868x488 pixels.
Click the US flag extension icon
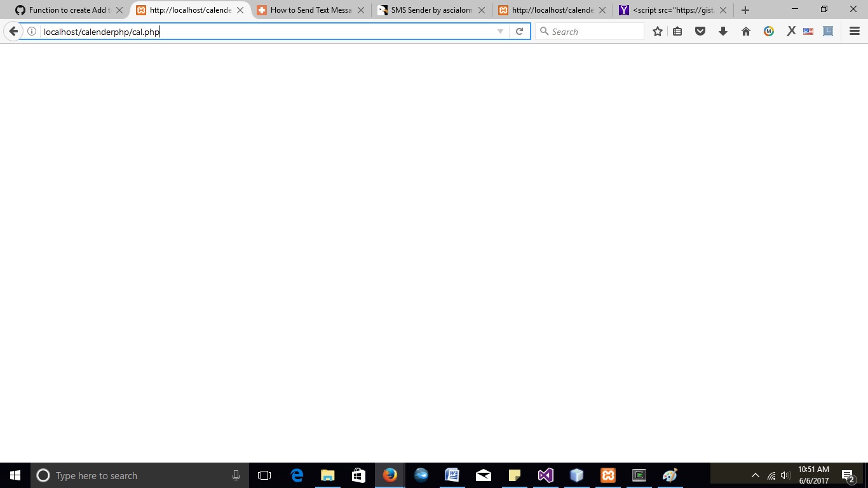[x=808, y=31]
